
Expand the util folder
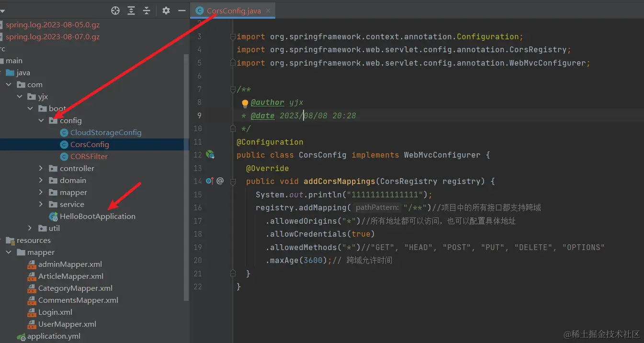(x=31, y=229)
